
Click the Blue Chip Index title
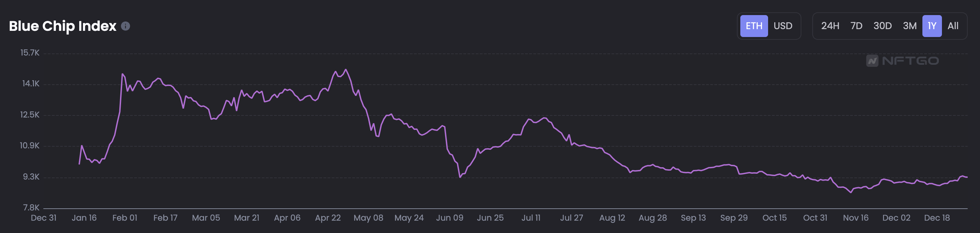[x=62, y=26]
